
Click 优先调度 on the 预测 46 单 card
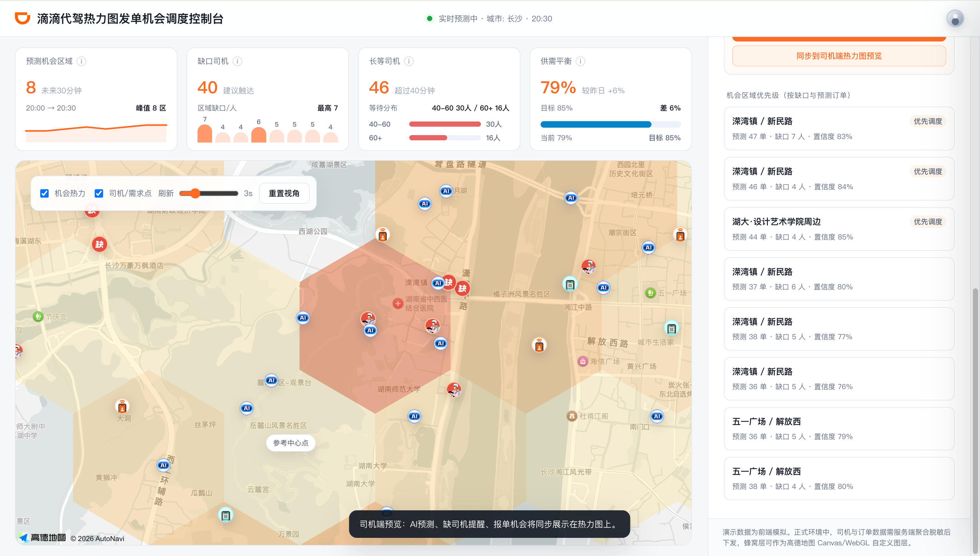click(928, 171)
